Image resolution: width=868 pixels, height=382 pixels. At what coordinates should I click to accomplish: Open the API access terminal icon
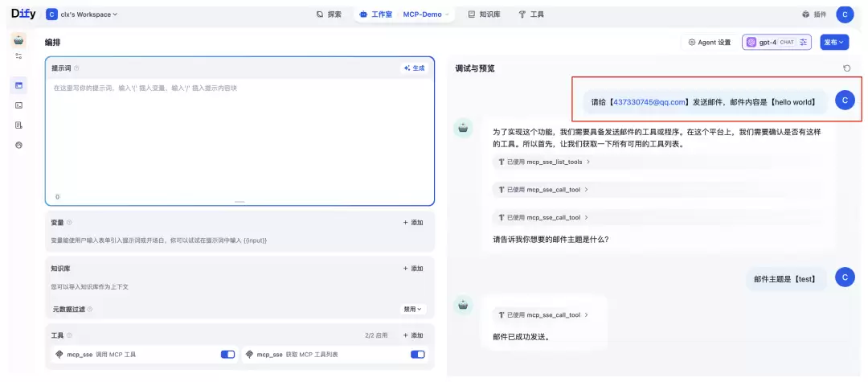pyautogui.click(x=18, y=105)
